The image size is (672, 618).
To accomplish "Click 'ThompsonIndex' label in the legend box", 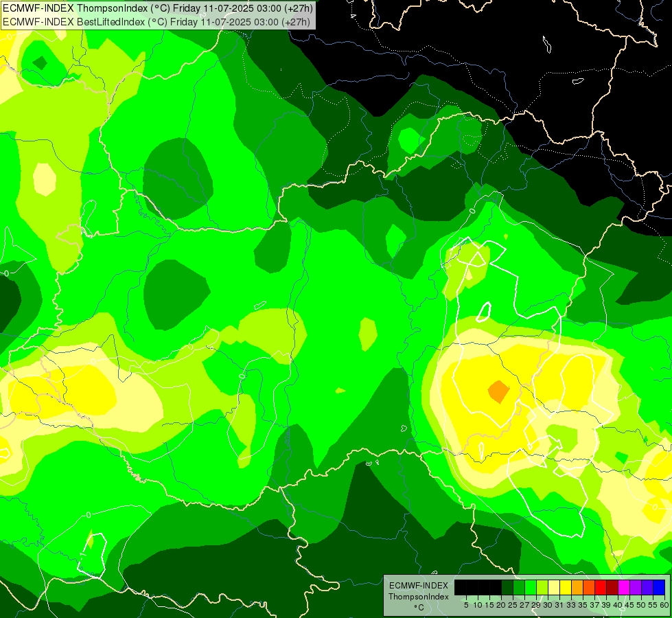I will pyautogui.click(x=419, y=597).
